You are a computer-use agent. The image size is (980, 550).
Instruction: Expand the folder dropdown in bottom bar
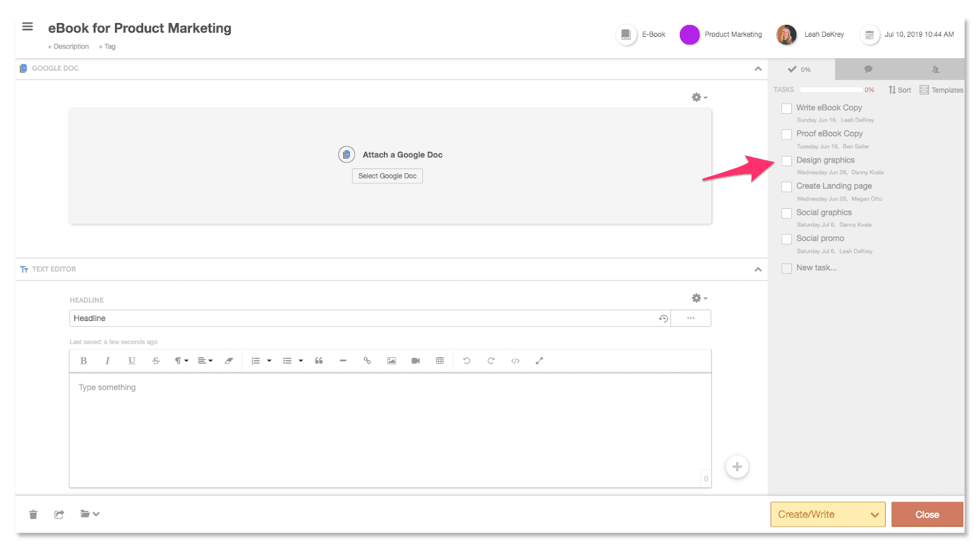pos(90,514)
